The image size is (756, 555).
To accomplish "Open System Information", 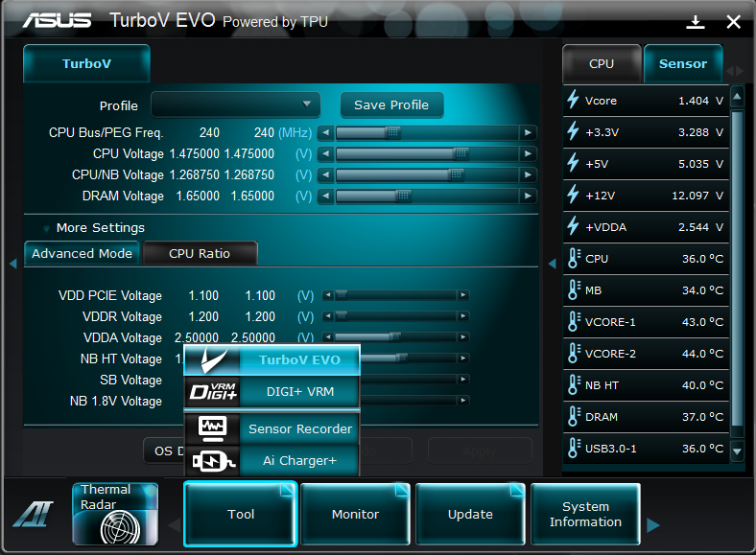I will [585, 514].
